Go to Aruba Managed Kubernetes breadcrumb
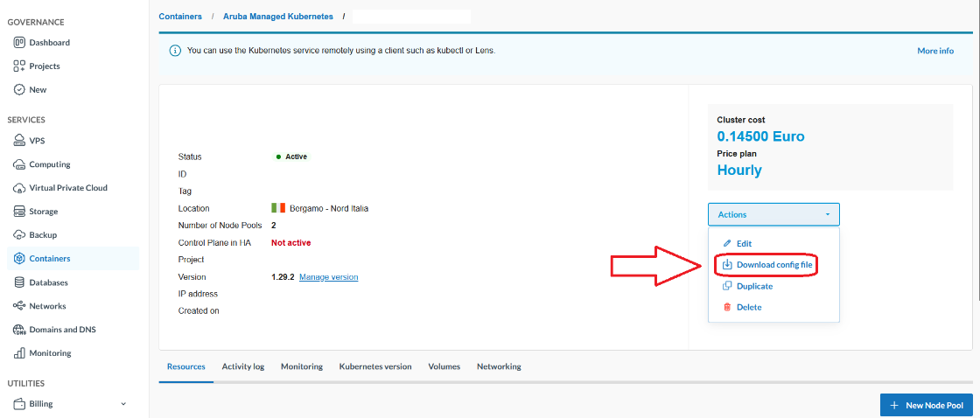This screenshot has width=980, height=418. tap(278, 17)
